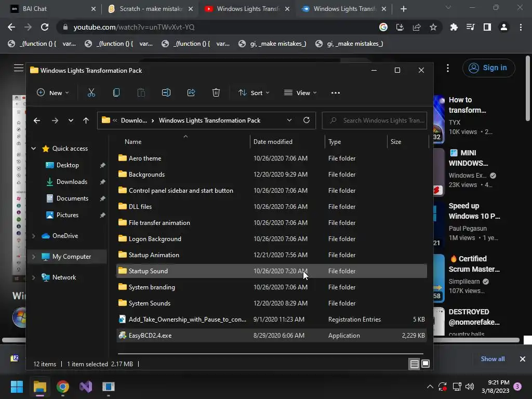The width and height of the screenshot is (532, 399).
Task: Go forward in File Explorer navigation
Action: (55, 121)
